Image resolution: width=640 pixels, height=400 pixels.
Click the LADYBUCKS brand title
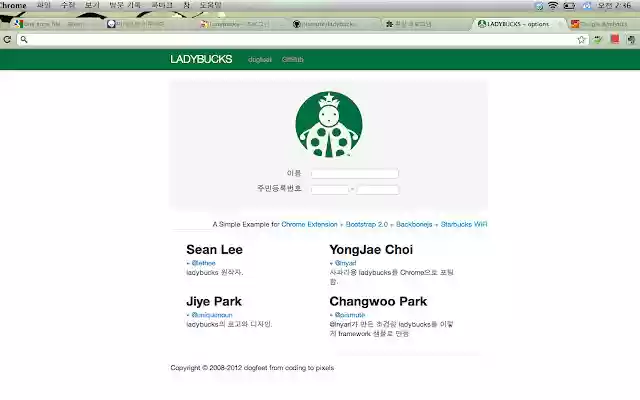(201, 59)
